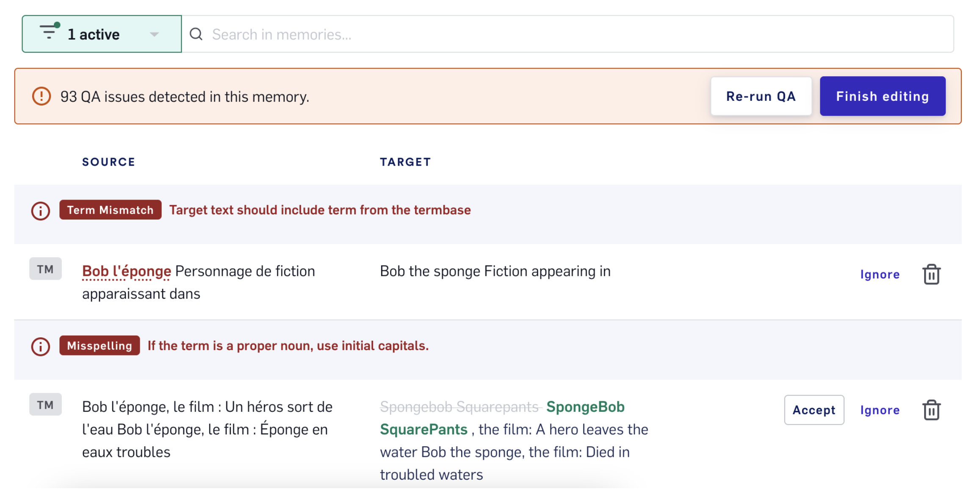Image resolution: width=980 pixels, height=489 pixels.
Task: Click the Term Mismatch info icon
Action: tap(41, 211)
